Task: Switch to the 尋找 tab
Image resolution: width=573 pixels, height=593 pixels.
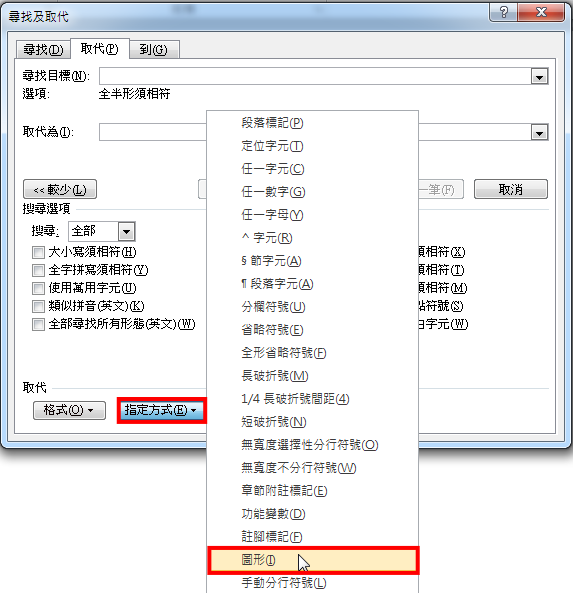Action: click(43, 50)
